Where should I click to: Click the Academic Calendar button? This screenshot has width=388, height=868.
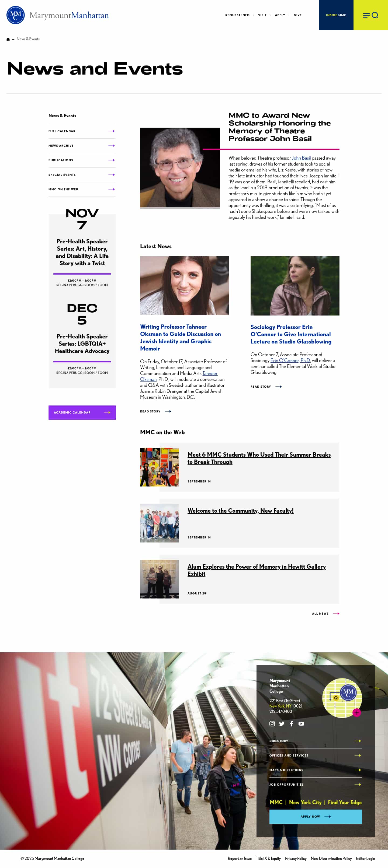pos(82,412)
